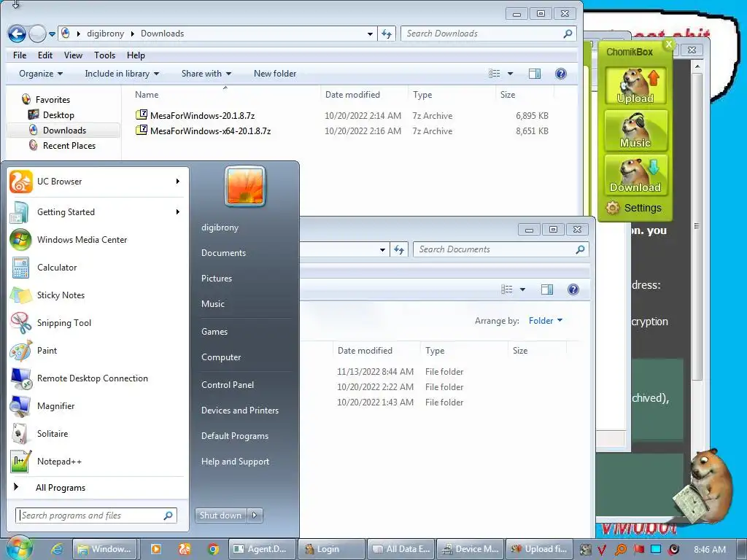
Task: Select Recent Places in Favorites
Action: (69, 146)
